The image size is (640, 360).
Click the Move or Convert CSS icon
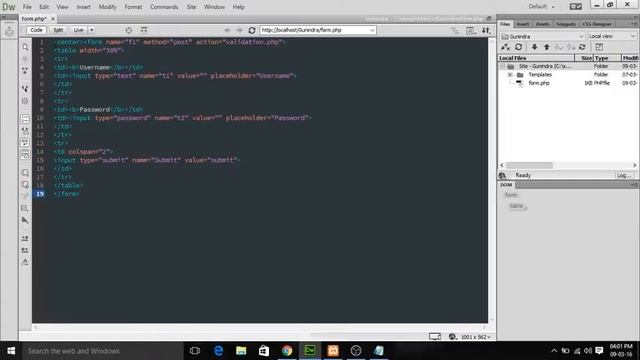click(x=25, y=220)
